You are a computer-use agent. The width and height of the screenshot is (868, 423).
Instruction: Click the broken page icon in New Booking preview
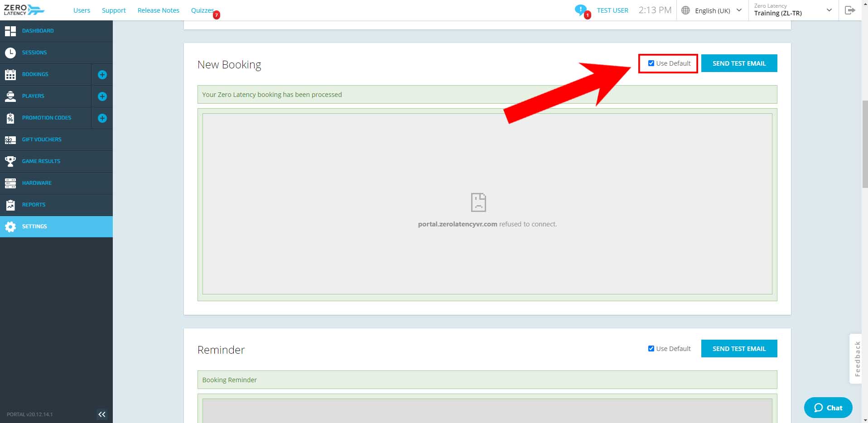coord(478,202)
